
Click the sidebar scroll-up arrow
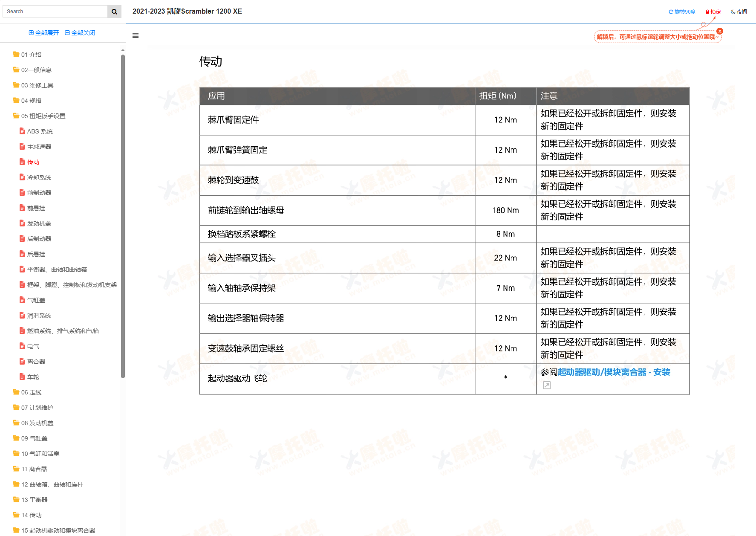[123, 50]
